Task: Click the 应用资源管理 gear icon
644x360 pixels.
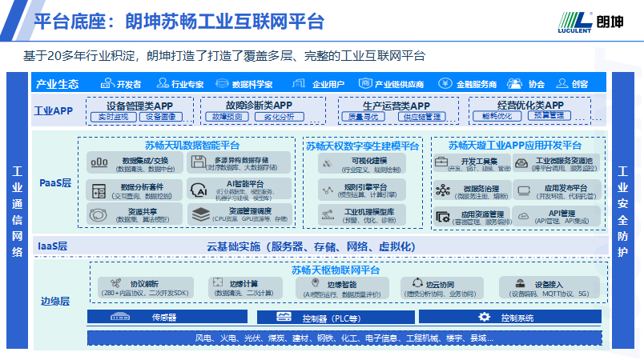Action: 443,217
